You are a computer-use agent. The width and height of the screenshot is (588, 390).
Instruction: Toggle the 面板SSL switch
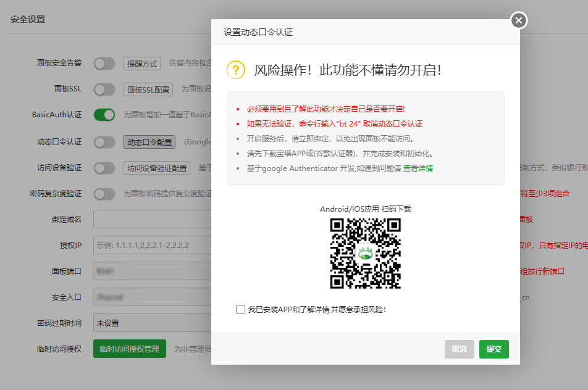[x=104, y=89]
